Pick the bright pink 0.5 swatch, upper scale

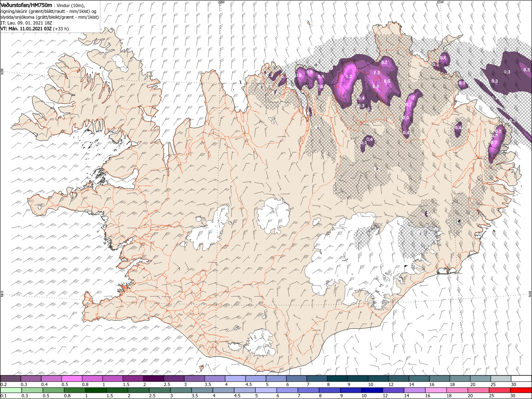[x=71, y=378]
